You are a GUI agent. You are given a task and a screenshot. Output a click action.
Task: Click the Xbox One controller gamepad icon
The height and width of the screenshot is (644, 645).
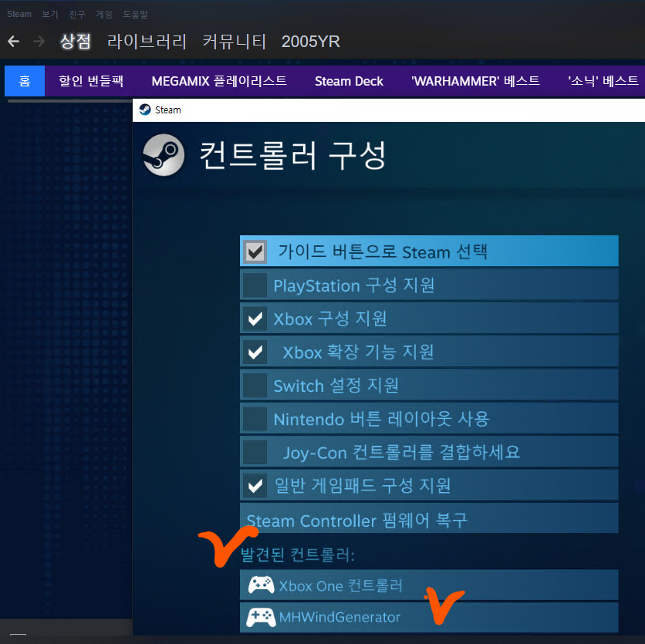pos(262,585)
